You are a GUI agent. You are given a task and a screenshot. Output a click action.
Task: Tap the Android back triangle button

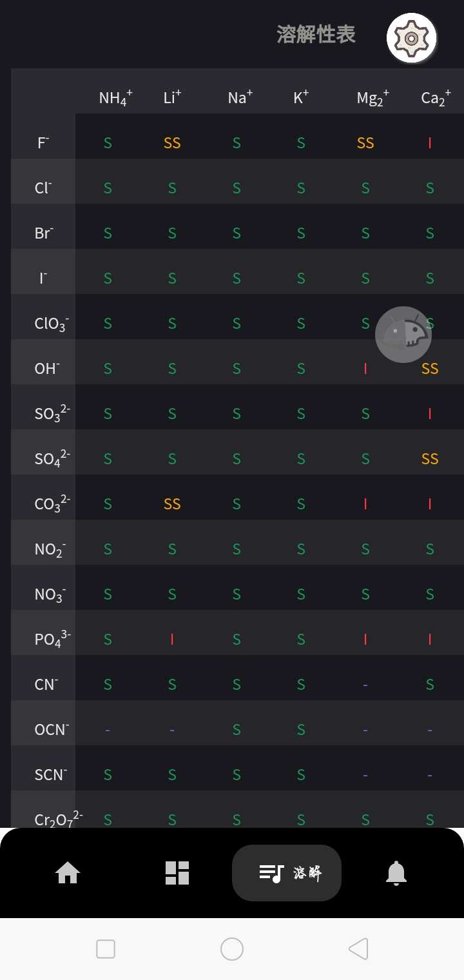pyautogui.click(x=358, y=949)
